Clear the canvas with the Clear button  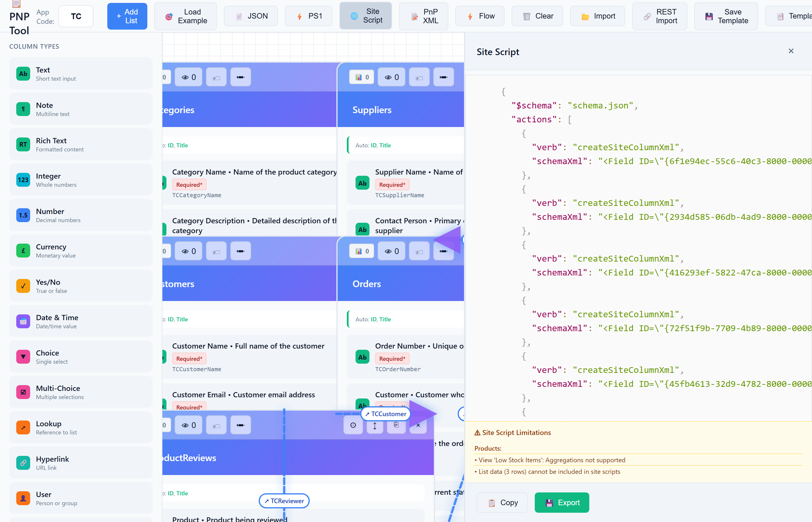pos(537,16)
